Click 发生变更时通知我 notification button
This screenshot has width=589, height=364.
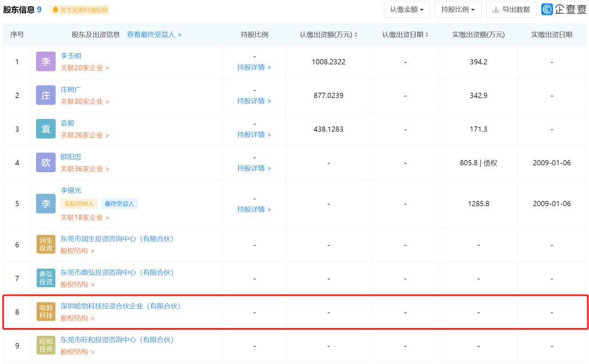80,10
